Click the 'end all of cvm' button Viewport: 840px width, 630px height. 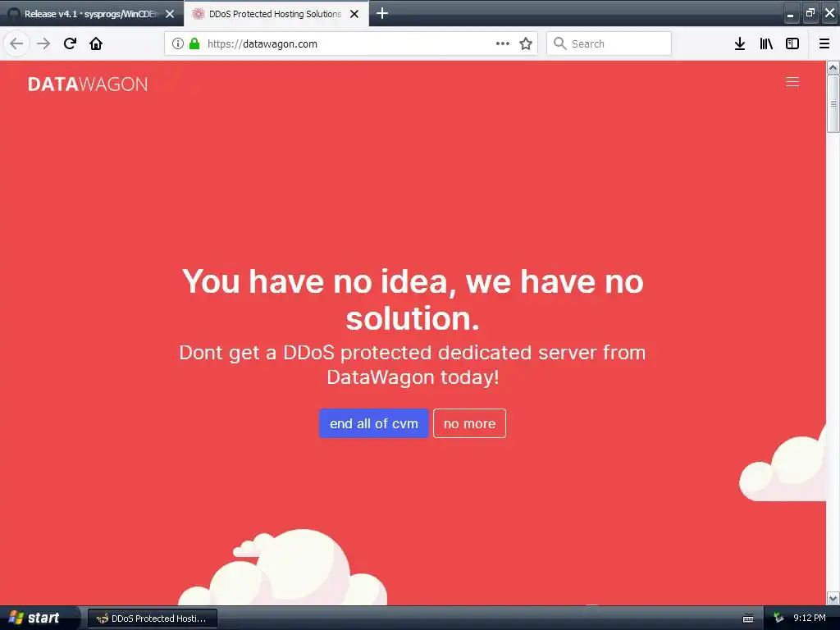[373, 423]
